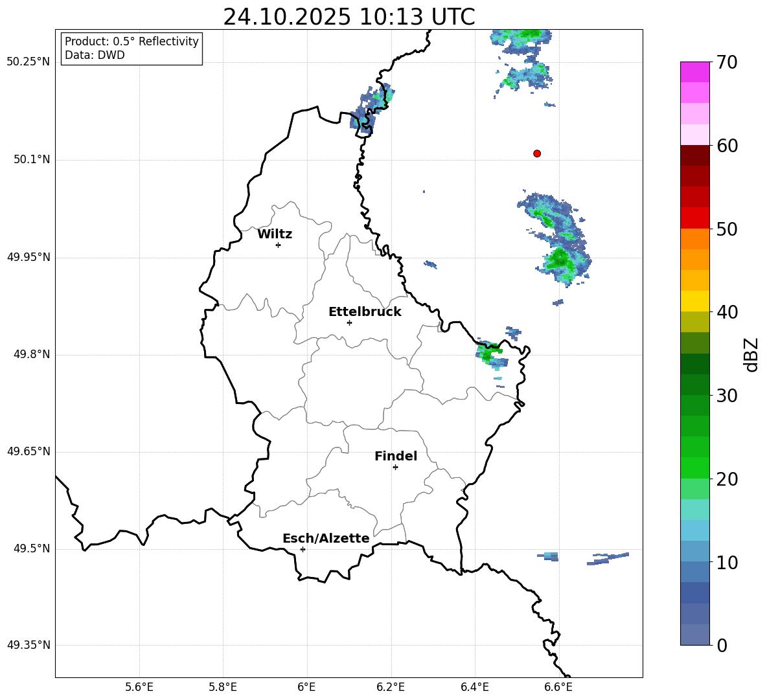
Task: Click the Esch/Alzette station cross marker
Action: tap(303, 549)
